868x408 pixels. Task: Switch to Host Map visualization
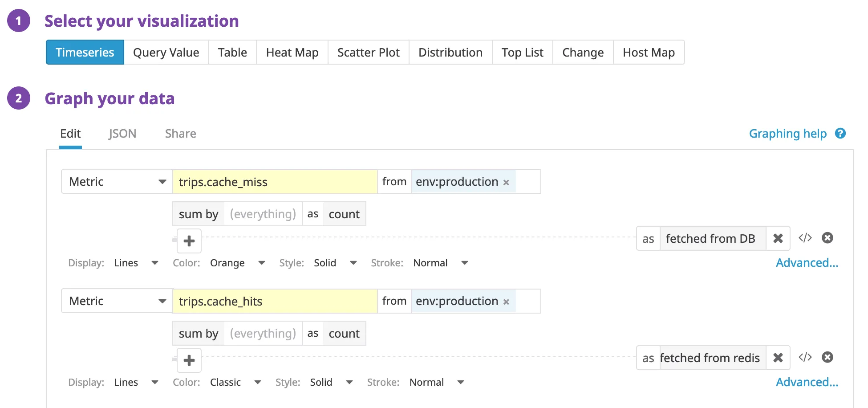[649, 52]
